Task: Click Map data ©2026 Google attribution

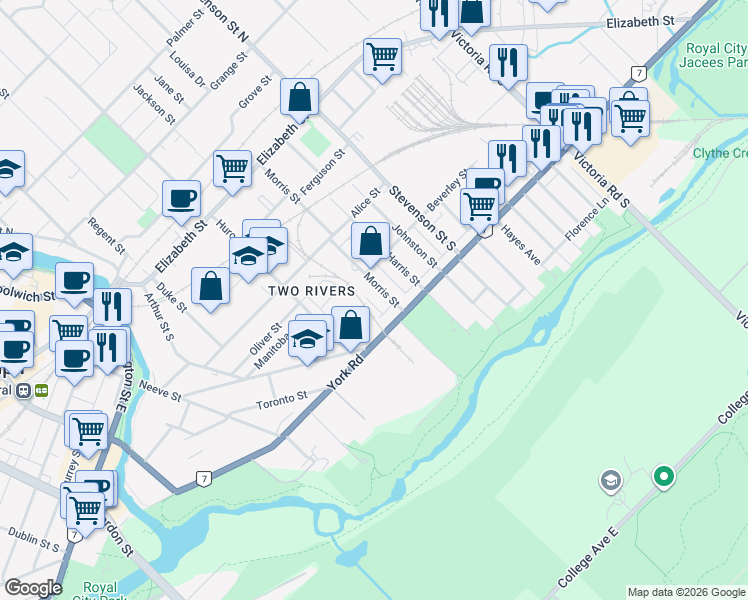Action: coord(686,593)
